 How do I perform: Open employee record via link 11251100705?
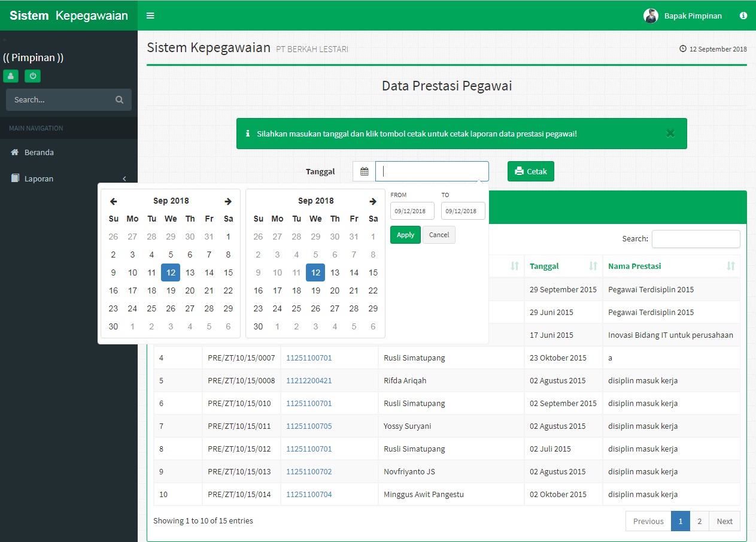tap(309, 426)
